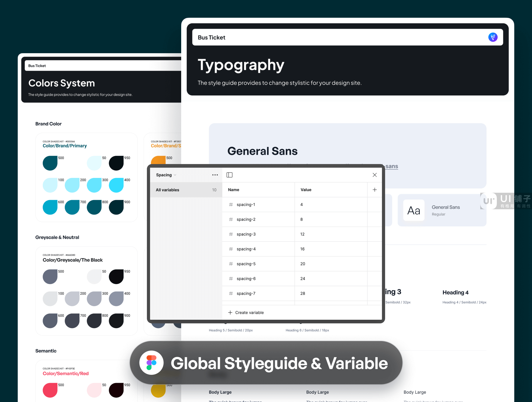This screenshot has height=402, width=532.
Task: Select All variables group
Action: click(x=186, y=190)
